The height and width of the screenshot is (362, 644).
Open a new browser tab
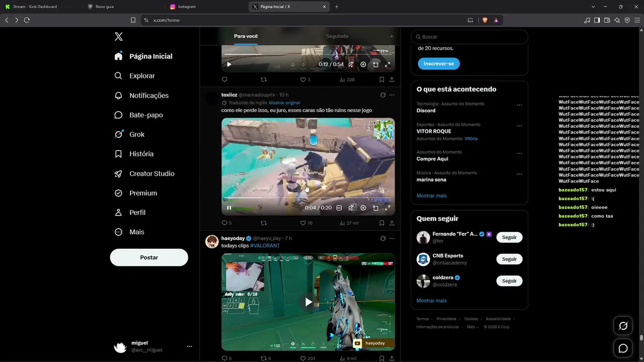[x=337, y=7]
